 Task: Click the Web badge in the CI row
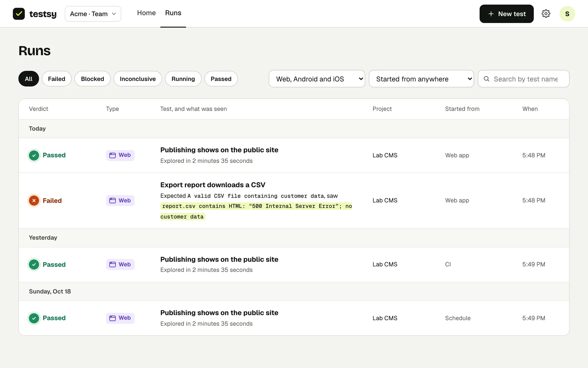click(x=120, y=264)
